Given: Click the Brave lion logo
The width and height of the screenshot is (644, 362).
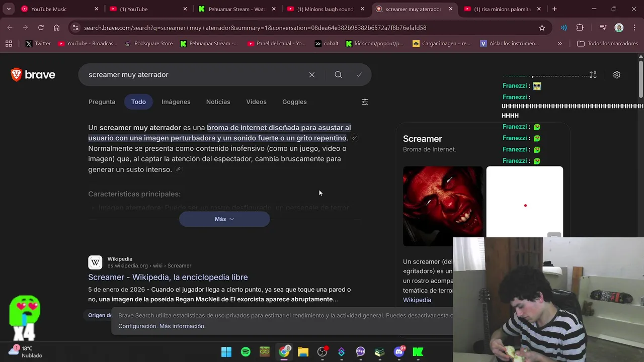Looking at the screenshot, I should point(17,75).
